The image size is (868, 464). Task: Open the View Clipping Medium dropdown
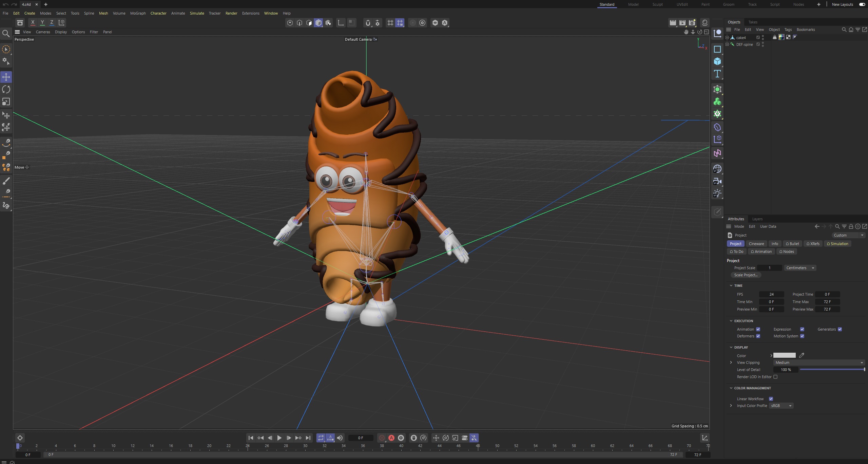point(819,363)
